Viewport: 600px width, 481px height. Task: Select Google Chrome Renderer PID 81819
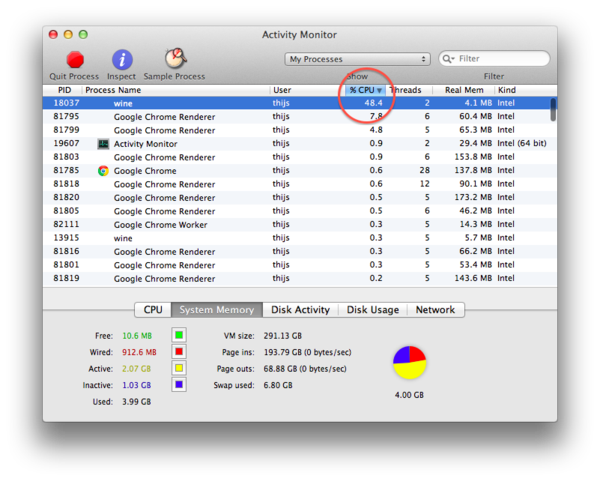[300, 279]
